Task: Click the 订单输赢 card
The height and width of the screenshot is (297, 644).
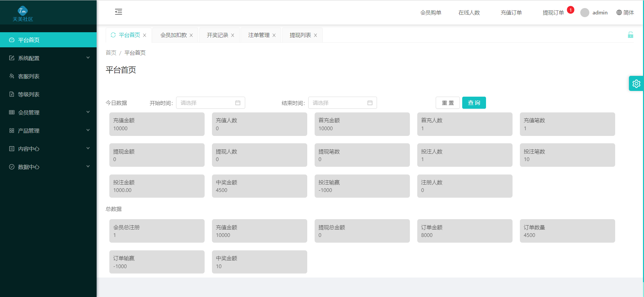Action: coord(157,262)
